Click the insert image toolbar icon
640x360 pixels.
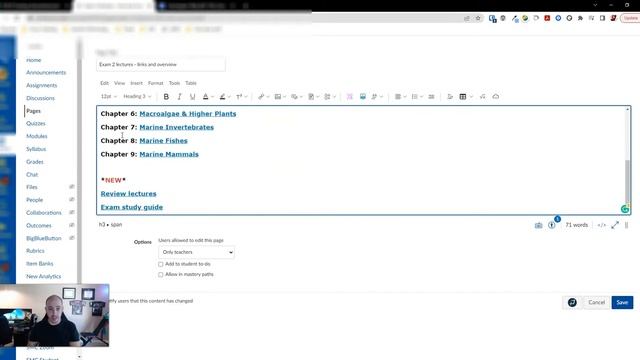[x=278, y=97]
